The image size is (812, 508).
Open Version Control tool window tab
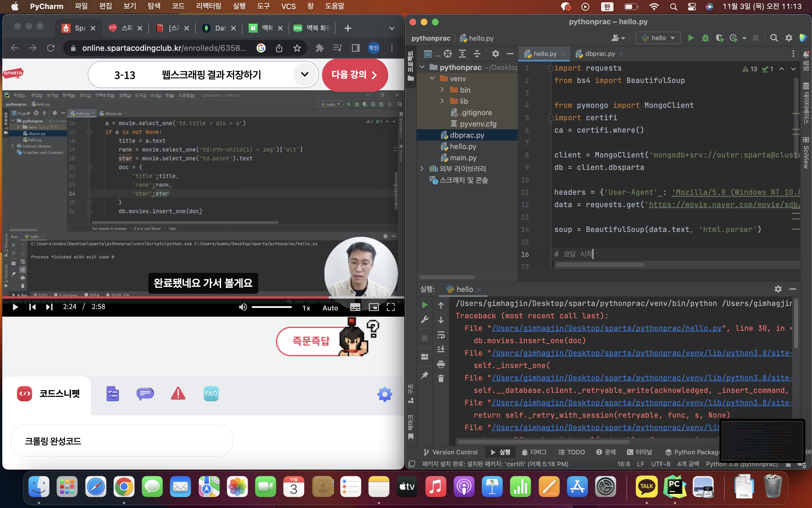[x=451, y=452]
